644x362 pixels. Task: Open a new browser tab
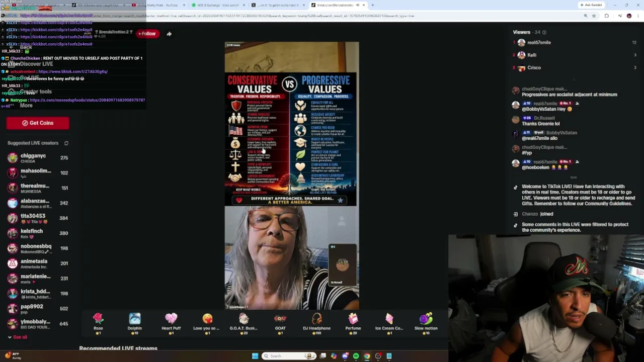click(372, 5)
